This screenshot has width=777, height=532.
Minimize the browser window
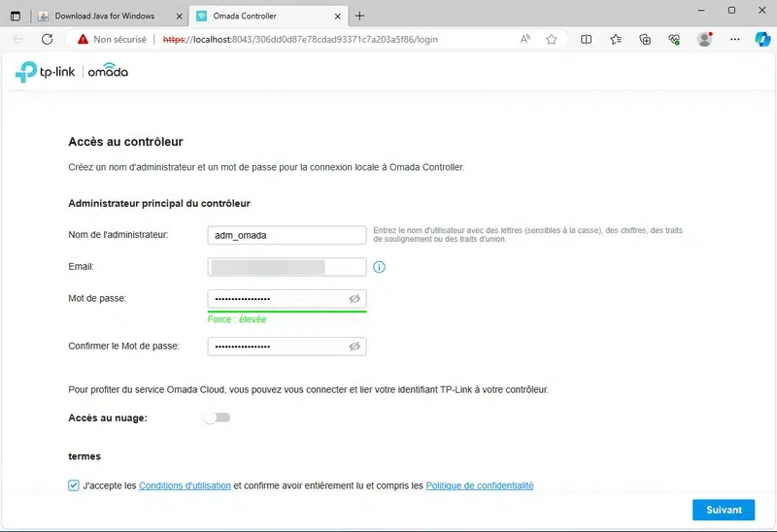point(701,11)
